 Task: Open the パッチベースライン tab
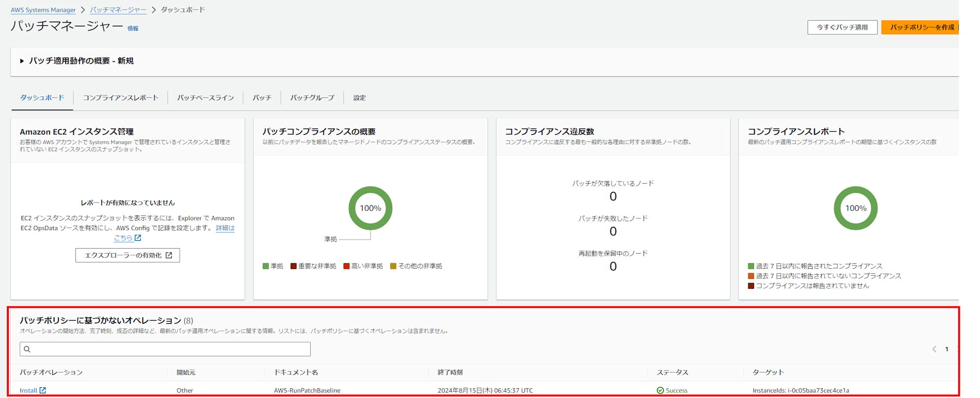pyautogui.click(x=205, y=97)
